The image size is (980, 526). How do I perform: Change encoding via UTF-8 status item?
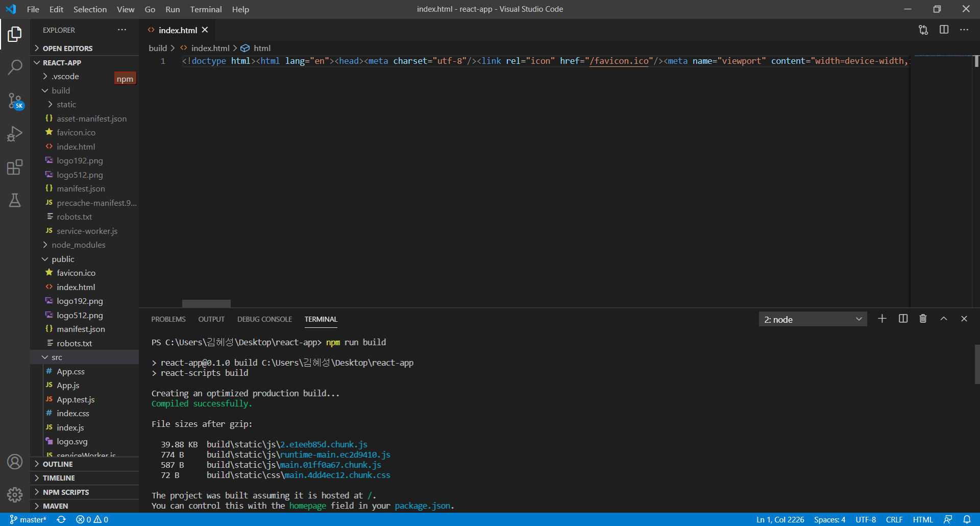pos(866,519)
